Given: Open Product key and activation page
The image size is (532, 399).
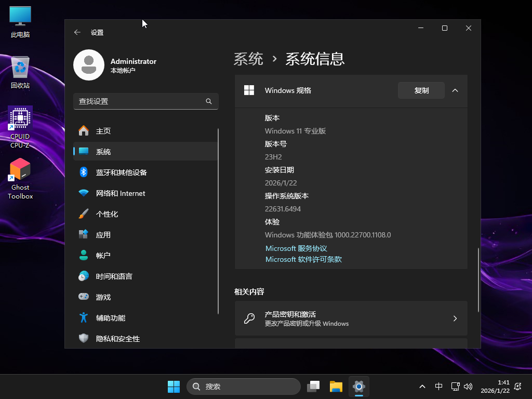Looking at the screenshot, I should pos(351,318).
